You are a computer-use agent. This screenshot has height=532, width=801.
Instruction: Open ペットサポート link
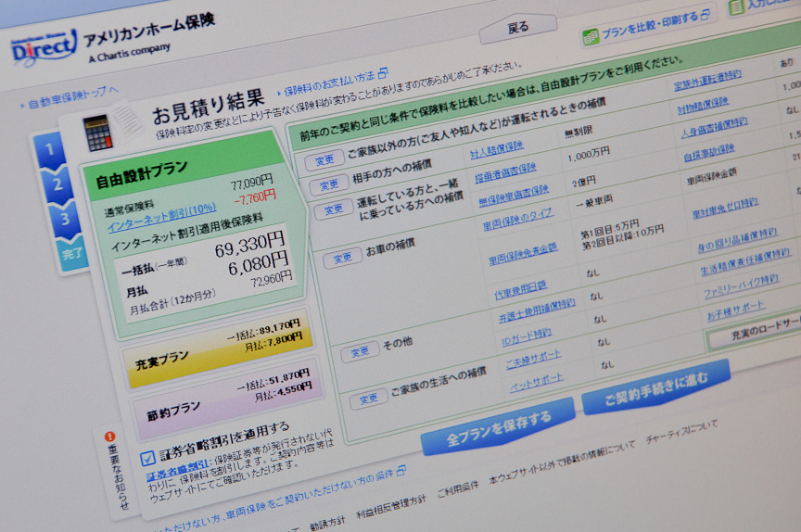pyautogui.click(x=537, y=383)
